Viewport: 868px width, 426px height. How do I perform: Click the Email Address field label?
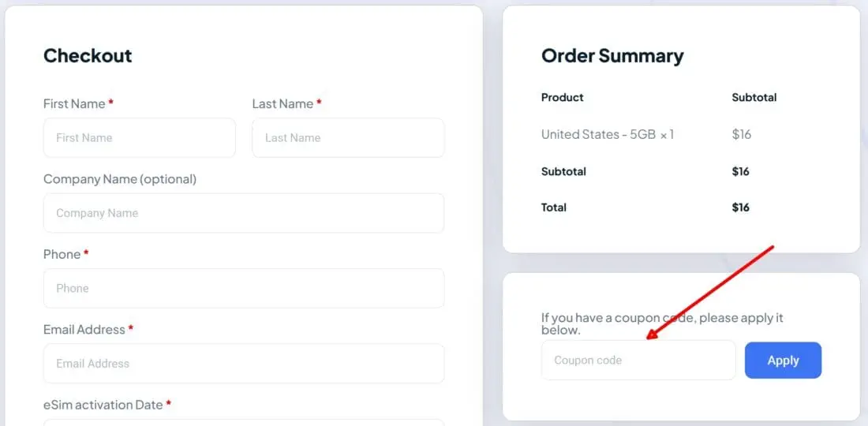tap(84, 330)
